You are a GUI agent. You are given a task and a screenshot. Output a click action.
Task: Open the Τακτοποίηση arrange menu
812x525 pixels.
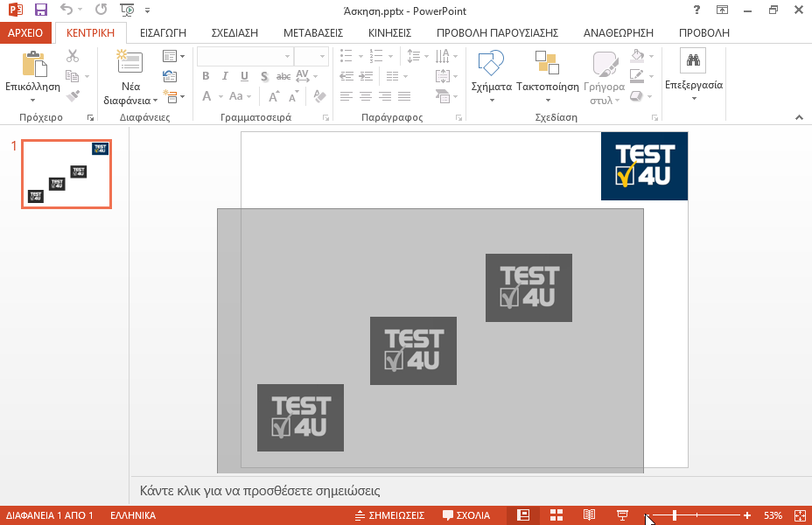(548, 75)
